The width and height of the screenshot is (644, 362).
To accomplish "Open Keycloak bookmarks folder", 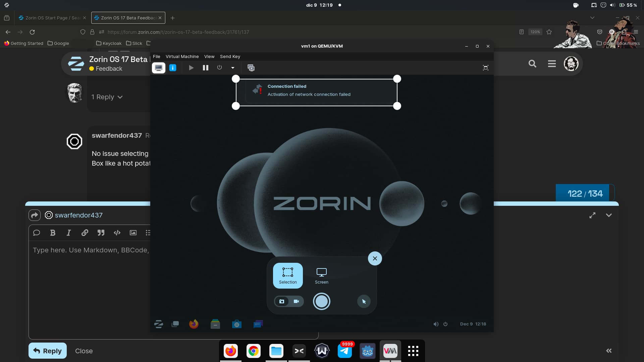I will 109,43.
